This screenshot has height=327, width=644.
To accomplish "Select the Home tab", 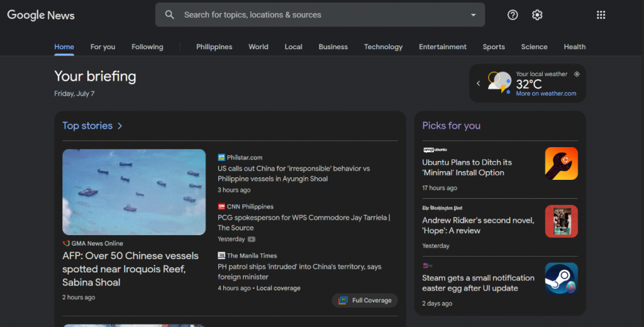I will coord(64,47).
